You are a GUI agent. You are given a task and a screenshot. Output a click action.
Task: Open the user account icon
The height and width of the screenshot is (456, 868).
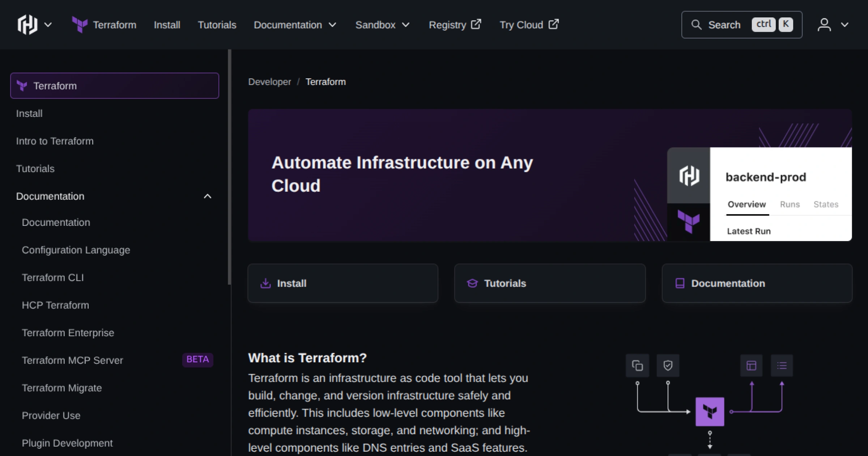(824, 25)
